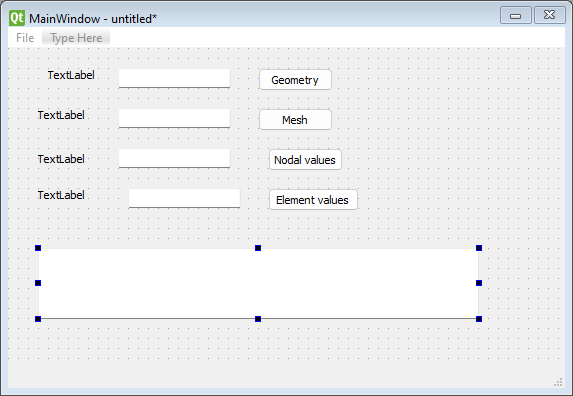Select the TextLabel in the Nodal values row

pos(61,159)
